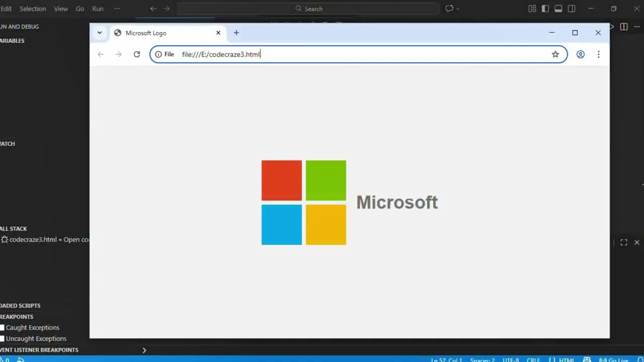
Task: Select codecraze3.html call stack session
Action: [x=45, y=240]
